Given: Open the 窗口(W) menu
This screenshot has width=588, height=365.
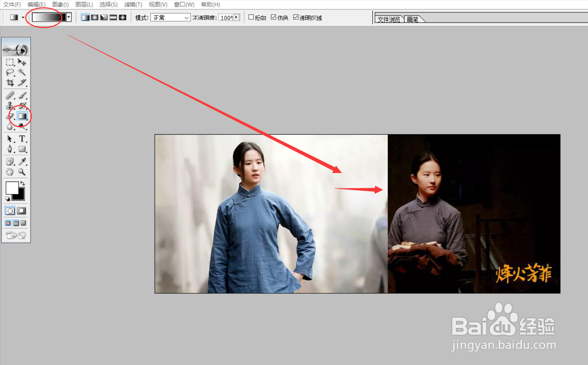Looking at the screenshot, I should tap(184, 4).
